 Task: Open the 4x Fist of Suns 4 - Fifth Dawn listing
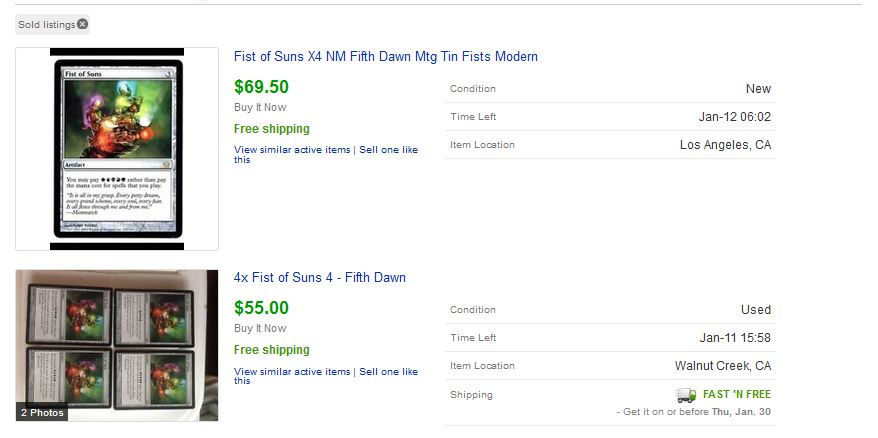319,278
